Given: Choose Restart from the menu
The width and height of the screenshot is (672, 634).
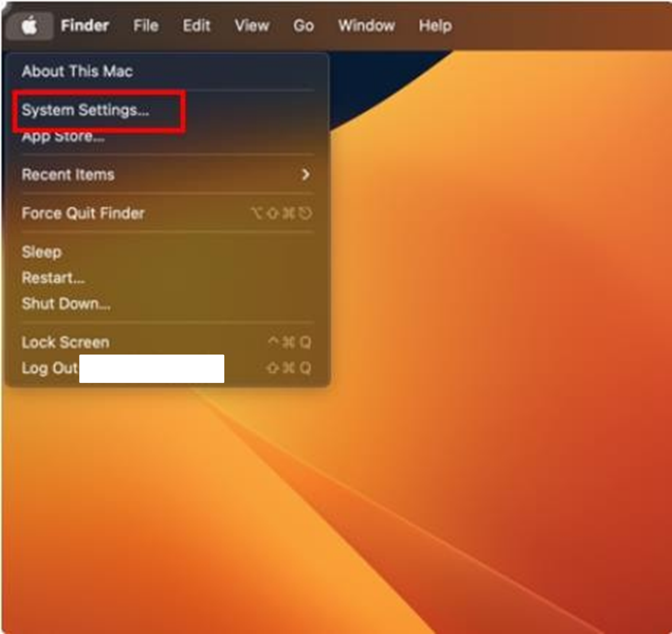Looking at the screenshot, I should 53,278.
